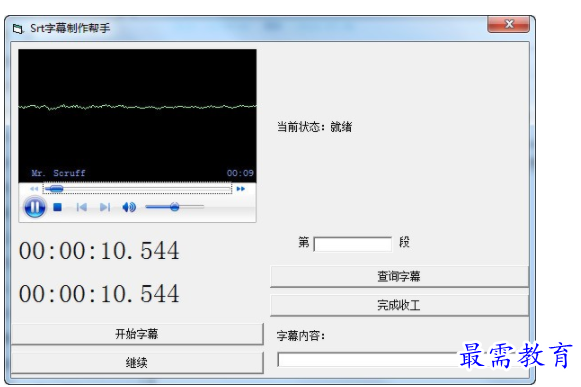The image size is (581, 387).
Task: Click the 当前状态: 就绪 status text
Action: pos(315,127)
